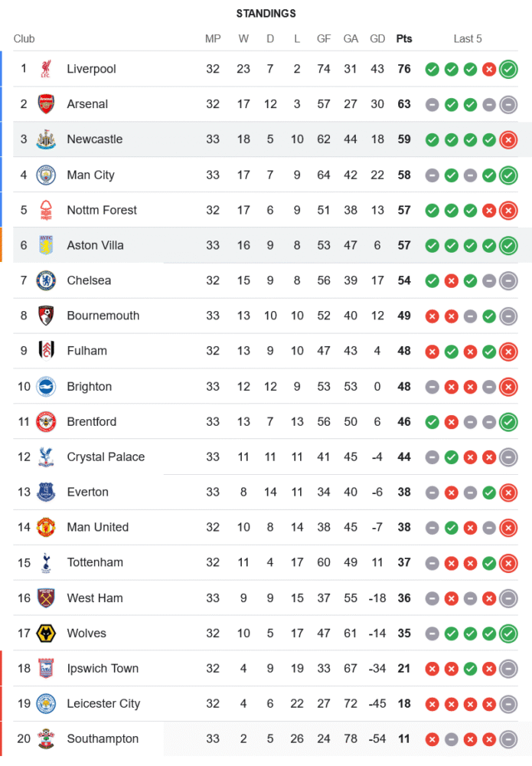This screenshot has height=766, width=532.
Task: Click the Wolves club crest icon
Action: [46, 633]
